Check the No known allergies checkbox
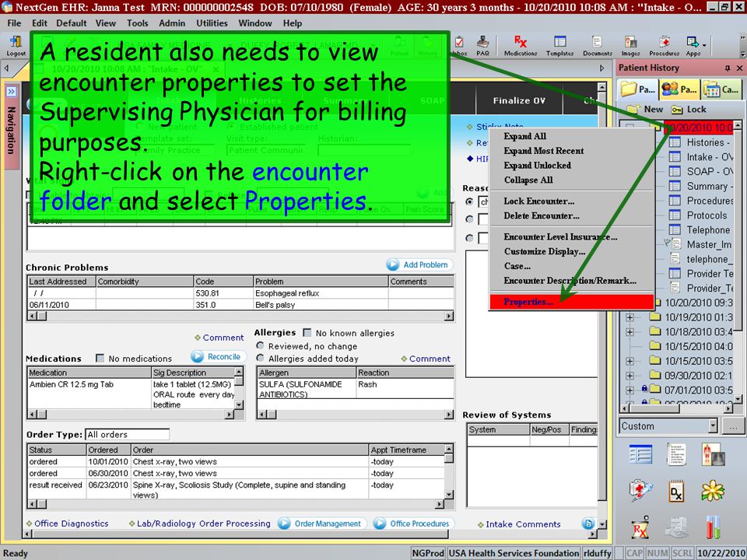 click(x=307, y=333)
